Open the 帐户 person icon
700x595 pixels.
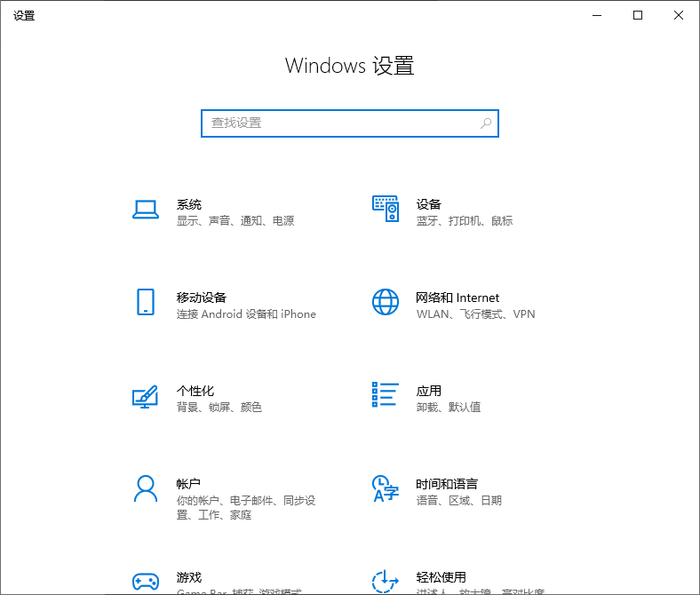pos(146,488)
